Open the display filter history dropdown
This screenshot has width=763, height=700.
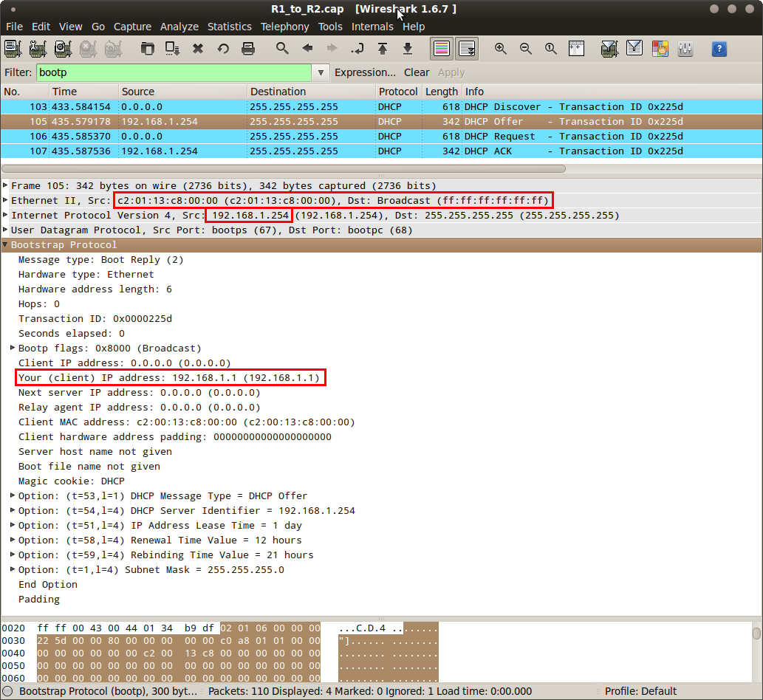[321, 72]
